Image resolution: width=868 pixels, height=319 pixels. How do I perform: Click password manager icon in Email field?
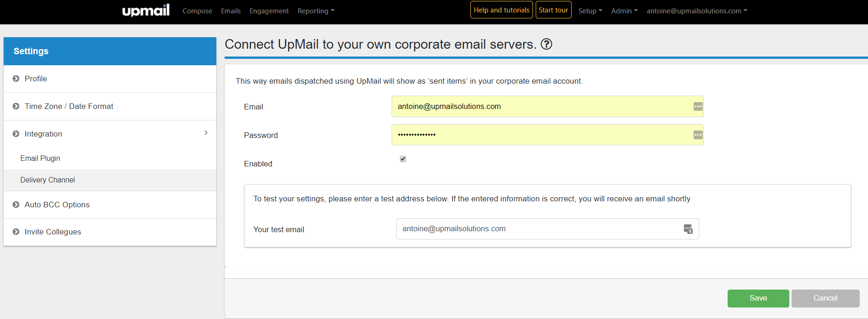point(698,107)
